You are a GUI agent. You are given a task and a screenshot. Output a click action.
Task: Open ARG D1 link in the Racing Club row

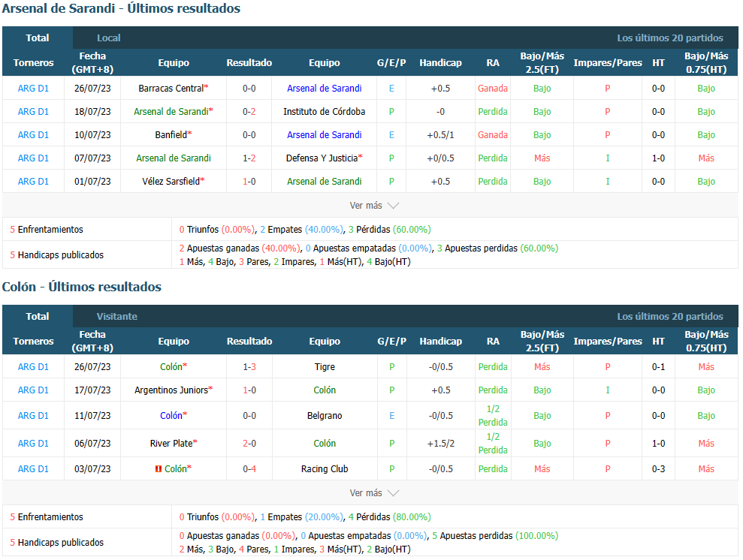(33, 469)
